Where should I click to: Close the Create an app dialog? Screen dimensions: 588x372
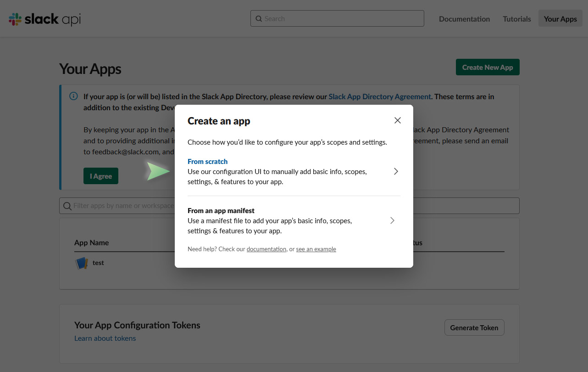tap(398, 120)
